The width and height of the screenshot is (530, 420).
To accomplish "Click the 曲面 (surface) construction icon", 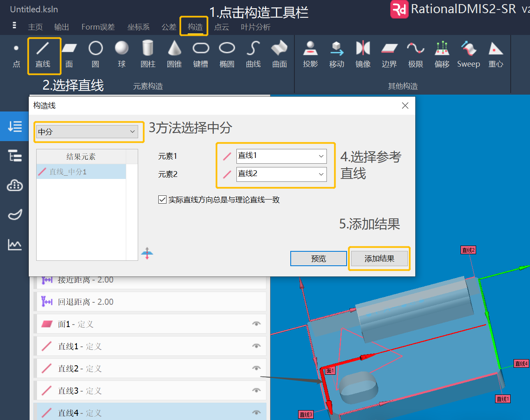I will pos(279,54).
